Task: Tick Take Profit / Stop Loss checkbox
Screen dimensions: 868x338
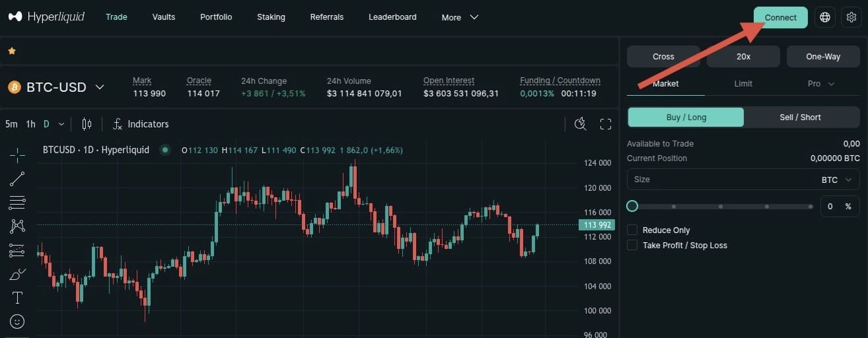Action: point(632,245)
